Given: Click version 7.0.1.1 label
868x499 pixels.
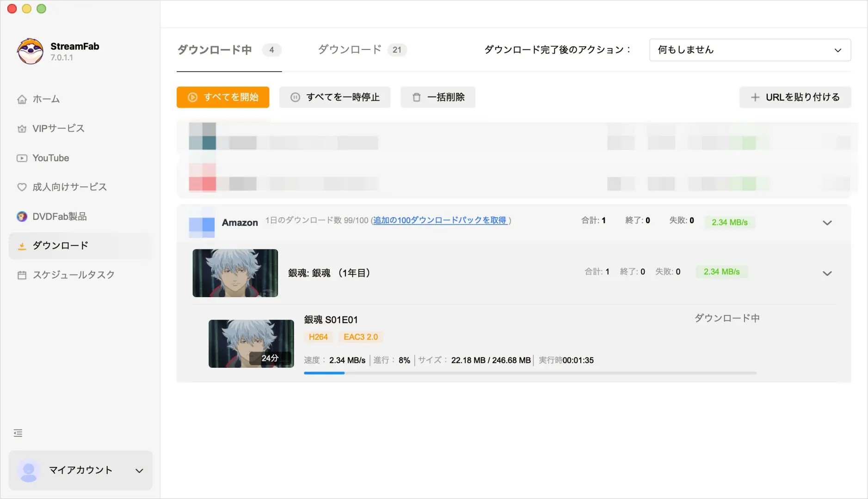Looking at the screenshot, I should pyautogui.click(x=62, y=58).
